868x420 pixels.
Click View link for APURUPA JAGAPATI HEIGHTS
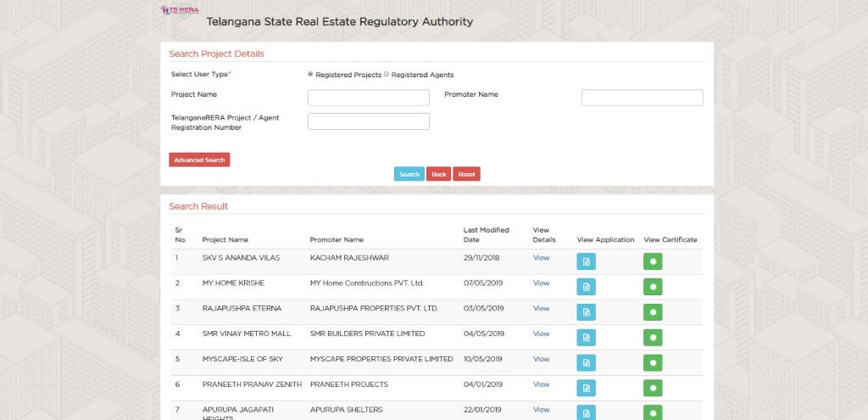pyautogui.click(x=541, y=410)
